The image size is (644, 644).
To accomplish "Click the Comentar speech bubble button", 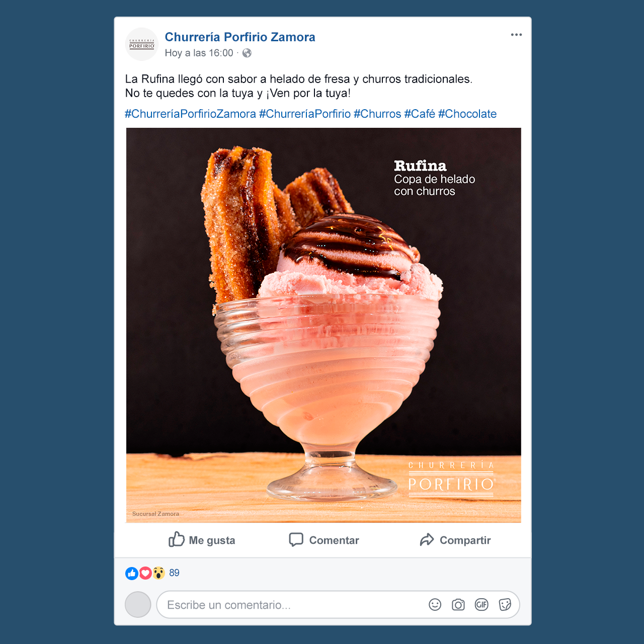I will [324, 540].
